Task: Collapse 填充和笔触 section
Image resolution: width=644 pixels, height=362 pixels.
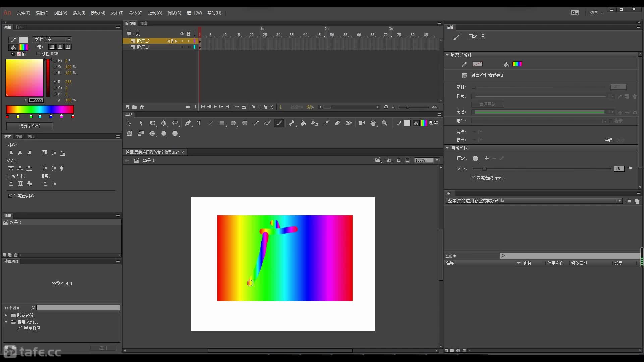Action: click(447, 55)
